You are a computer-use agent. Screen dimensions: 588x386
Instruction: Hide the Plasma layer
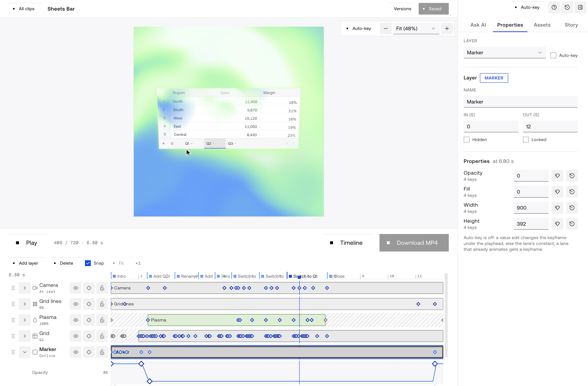76,320
